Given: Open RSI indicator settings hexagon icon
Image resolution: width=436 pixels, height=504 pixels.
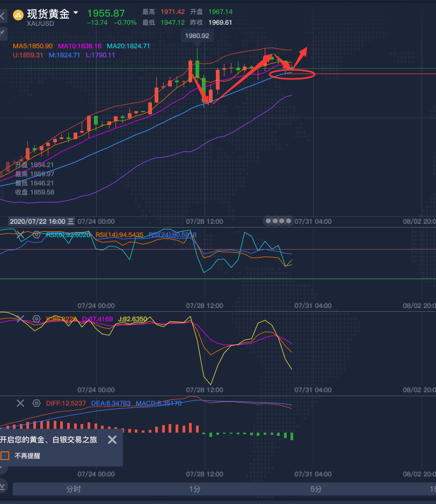Looking at the screenshot, I should (x=37, y=235).
